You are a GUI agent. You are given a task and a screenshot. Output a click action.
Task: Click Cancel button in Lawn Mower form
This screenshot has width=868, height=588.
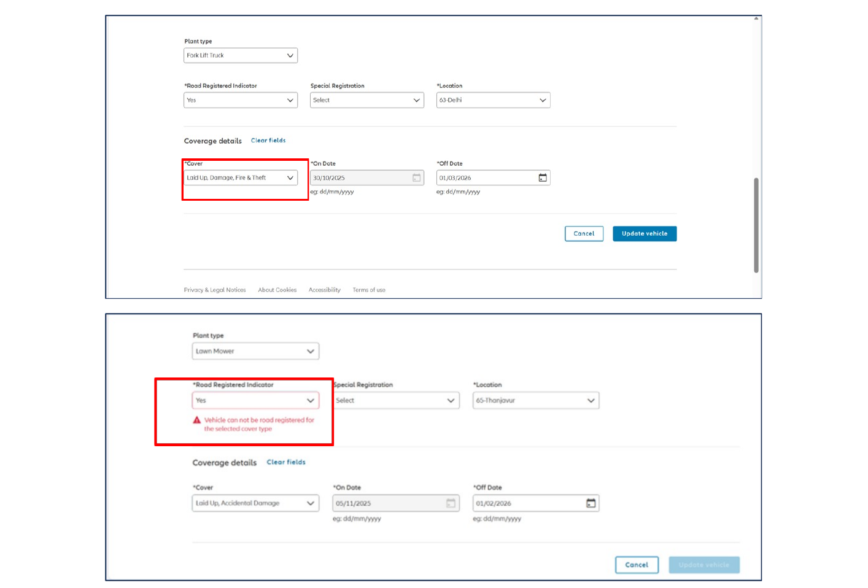click(637, 565)
